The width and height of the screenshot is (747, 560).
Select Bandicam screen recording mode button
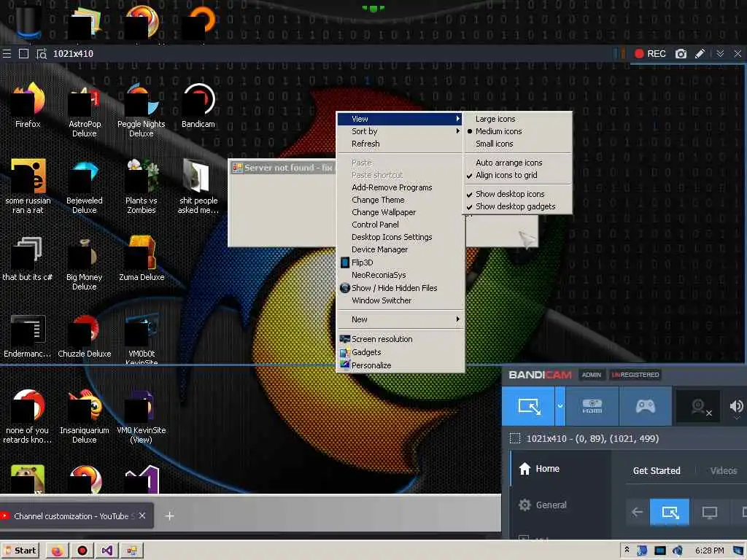(529, 406)
